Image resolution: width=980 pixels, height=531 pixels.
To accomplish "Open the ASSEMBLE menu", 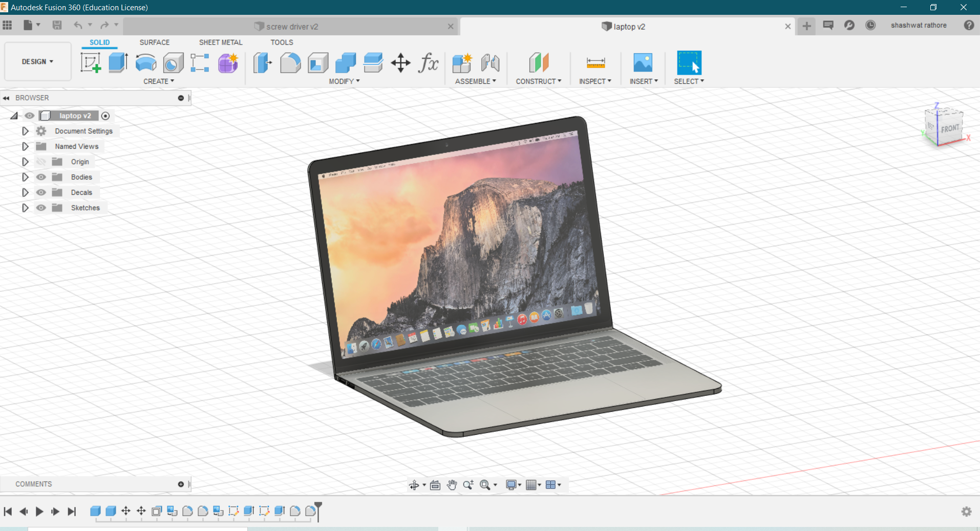I will (x=475, y=81).
